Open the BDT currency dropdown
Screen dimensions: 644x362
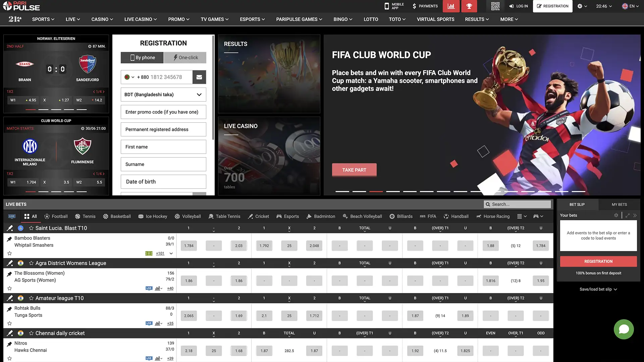(x=163, y=95)
